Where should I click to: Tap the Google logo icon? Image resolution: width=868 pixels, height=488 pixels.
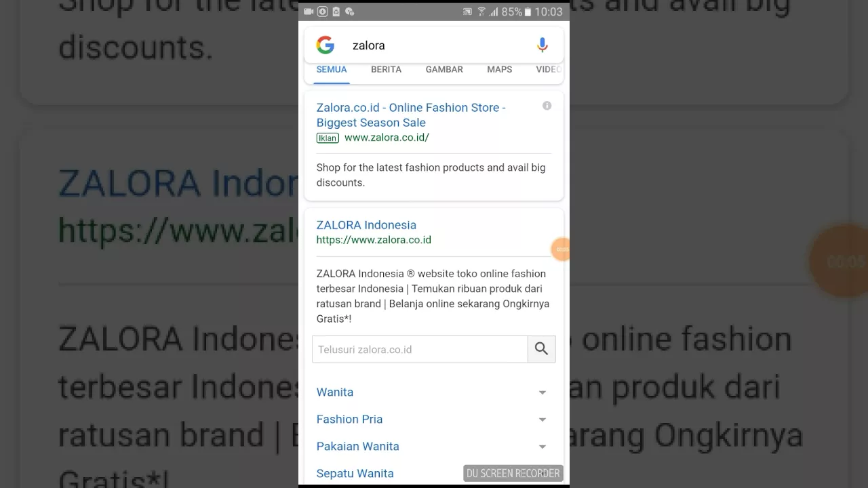[x=325, y=45]
